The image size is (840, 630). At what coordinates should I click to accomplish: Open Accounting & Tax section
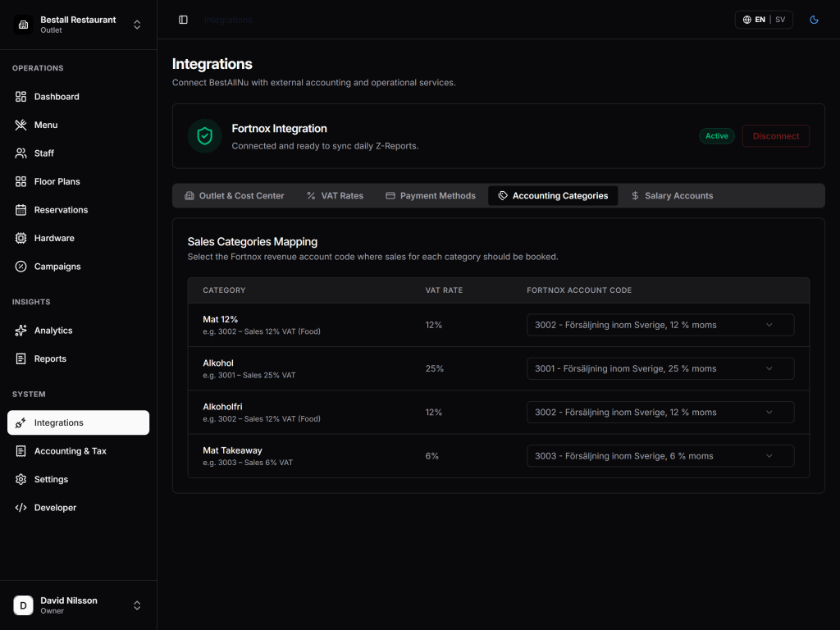pos(78,451)
